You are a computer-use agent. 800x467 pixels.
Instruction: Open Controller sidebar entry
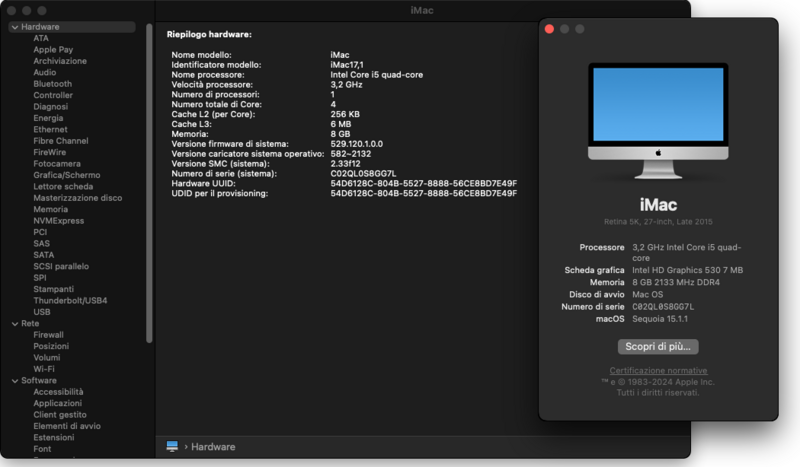coord(53,95)
